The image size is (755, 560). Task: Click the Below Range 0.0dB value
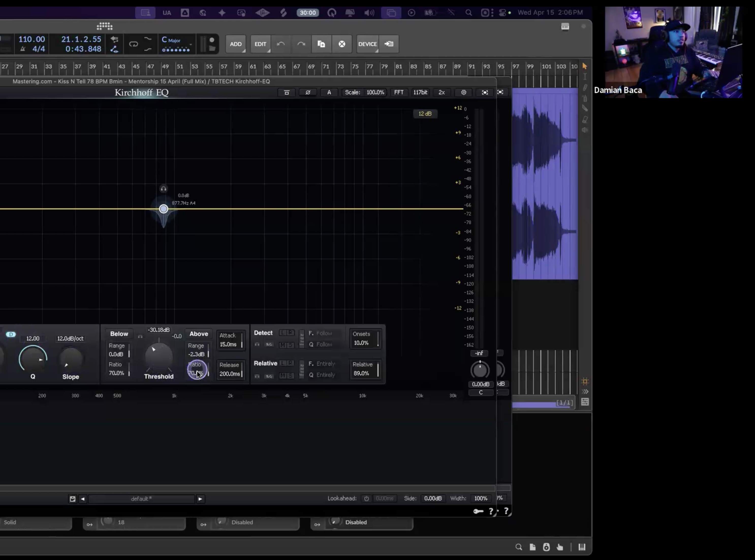(116, 354)
